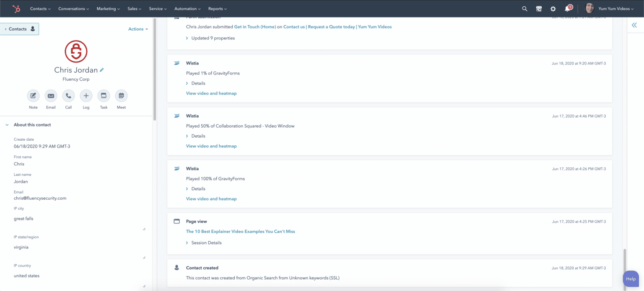
Task: Expand Details under Played 100% of GravityForms
Action: click(196, 189)
